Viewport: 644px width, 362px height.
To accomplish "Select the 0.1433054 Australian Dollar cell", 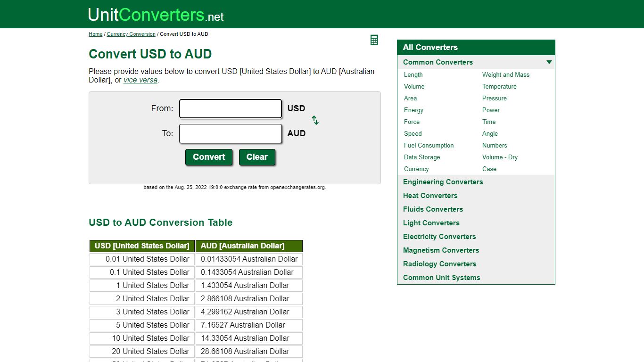I will [249, 272].
